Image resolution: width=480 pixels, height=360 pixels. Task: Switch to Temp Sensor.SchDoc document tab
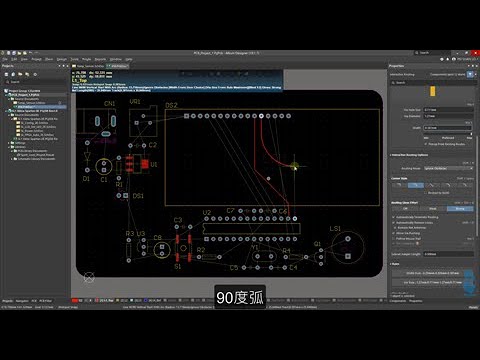(88, 66)
